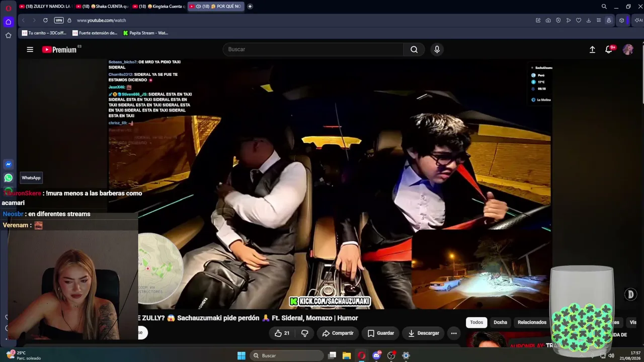
Task: Switch to Kingteka Cuenta tab
Action: [158, 7]
